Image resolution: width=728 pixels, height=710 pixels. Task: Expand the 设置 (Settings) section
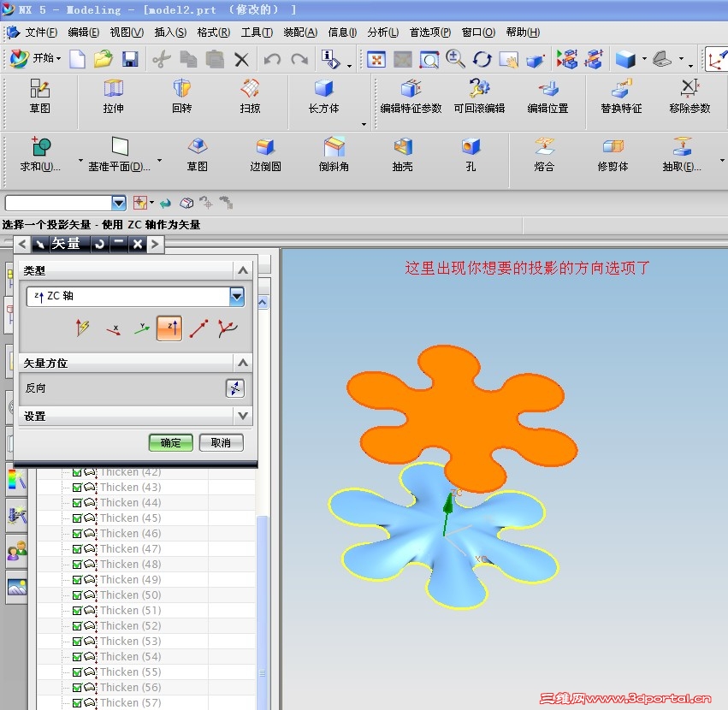pyautogui.click(x=243, y=416)
